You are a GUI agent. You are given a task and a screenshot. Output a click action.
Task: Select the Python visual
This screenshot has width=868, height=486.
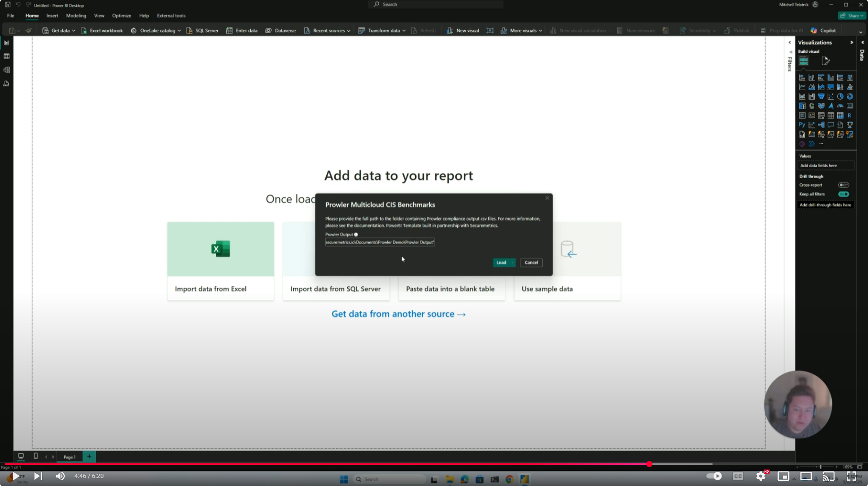pos(802,125)
